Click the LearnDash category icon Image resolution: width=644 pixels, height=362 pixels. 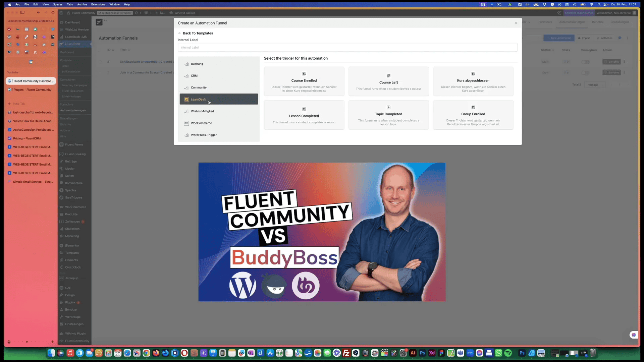pos(186,100)
